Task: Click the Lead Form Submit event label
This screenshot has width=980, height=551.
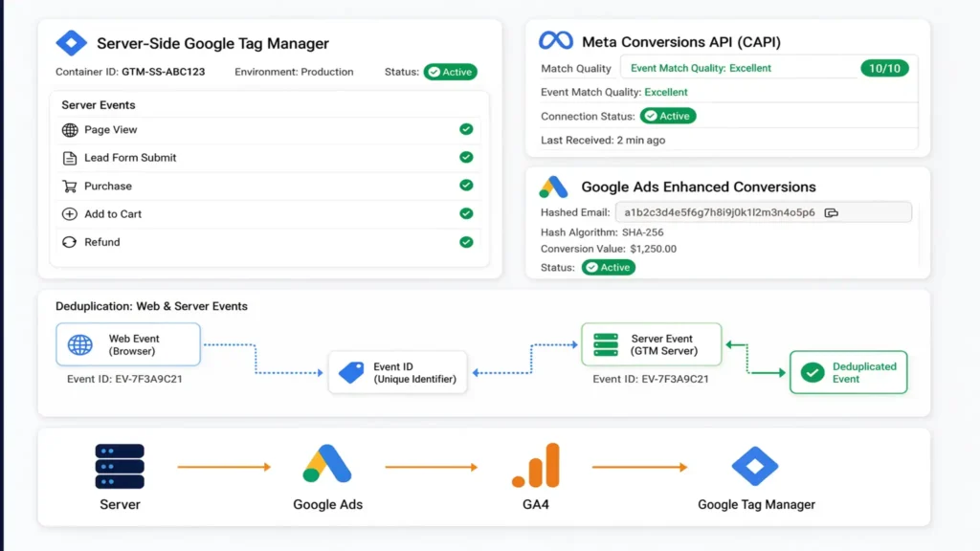Action: (x=130, y=158)
